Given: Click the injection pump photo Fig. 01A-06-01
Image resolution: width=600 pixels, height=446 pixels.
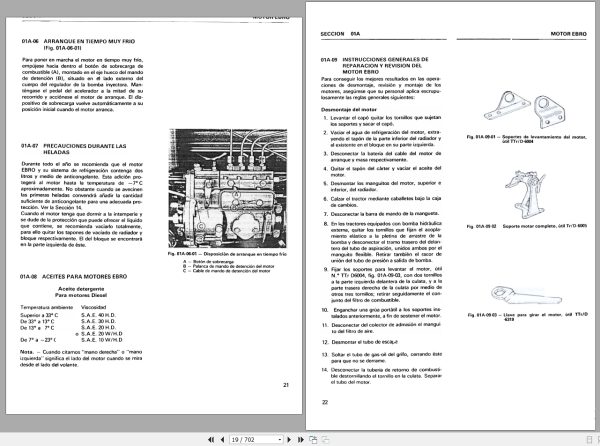Looking at the screenshot, I should point(228,188).
